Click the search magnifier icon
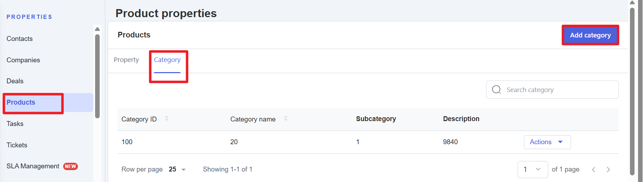Screen dimensions: 644x182 click(496, 90)
